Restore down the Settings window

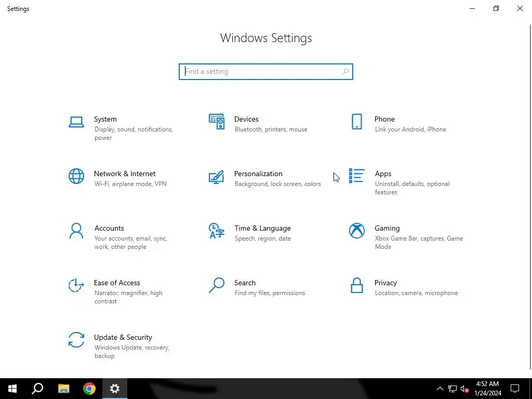[x=496, y=8]
